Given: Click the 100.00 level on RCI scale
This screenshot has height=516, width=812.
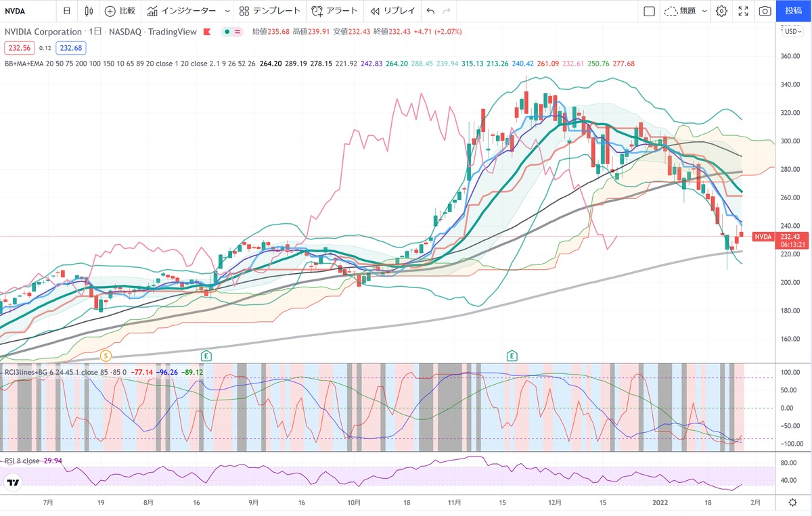Looking at the screenshot, I should tap(791, 372).
